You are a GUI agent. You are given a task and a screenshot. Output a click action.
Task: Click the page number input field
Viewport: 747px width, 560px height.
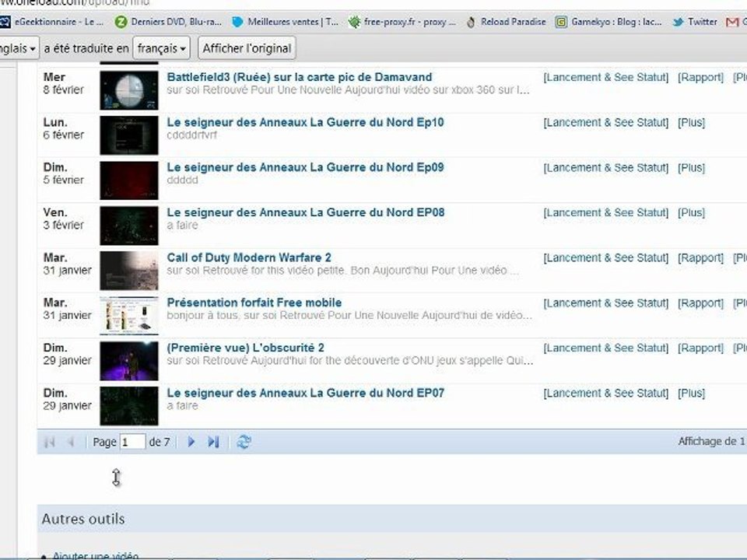(x=132, y=442)
